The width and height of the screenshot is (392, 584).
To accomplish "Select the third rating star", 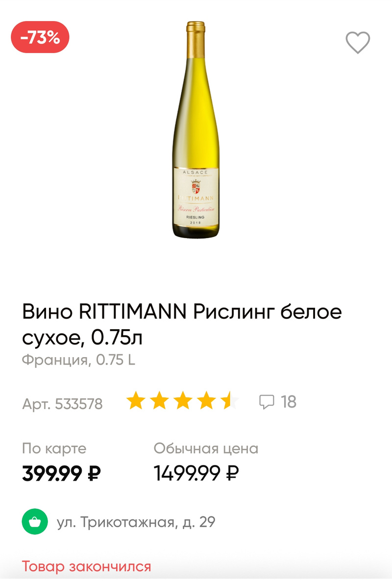I will (183, 402).
